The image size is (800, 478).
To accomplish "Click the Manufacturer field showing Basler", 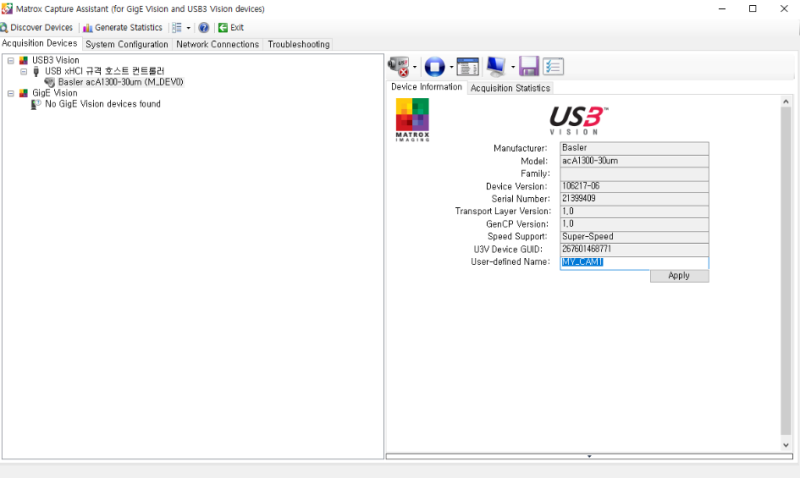I will [634, 148].
